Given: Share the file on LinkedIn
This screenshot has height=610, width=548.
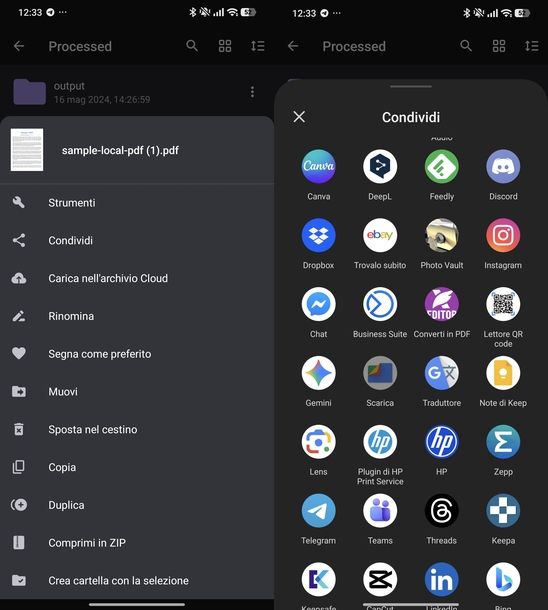Looking at the screenshot, I should click(x=441, y=580).
